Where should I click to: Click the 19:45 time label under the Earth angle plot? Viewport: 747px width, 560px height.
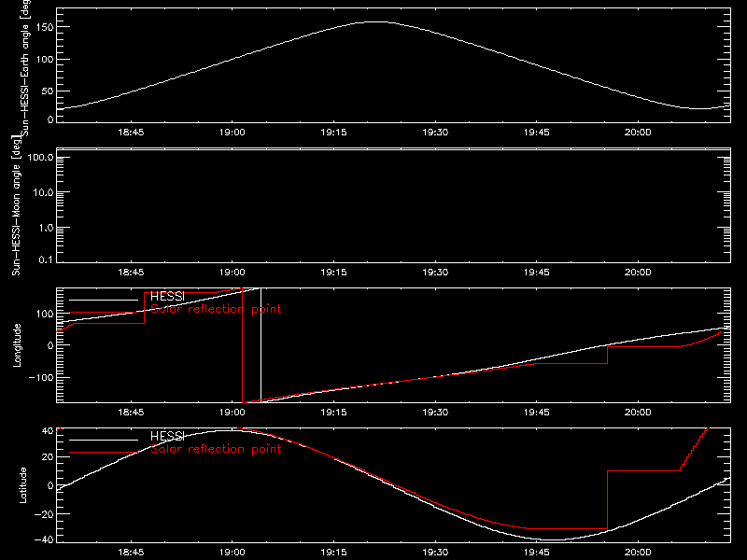(537, 133)
